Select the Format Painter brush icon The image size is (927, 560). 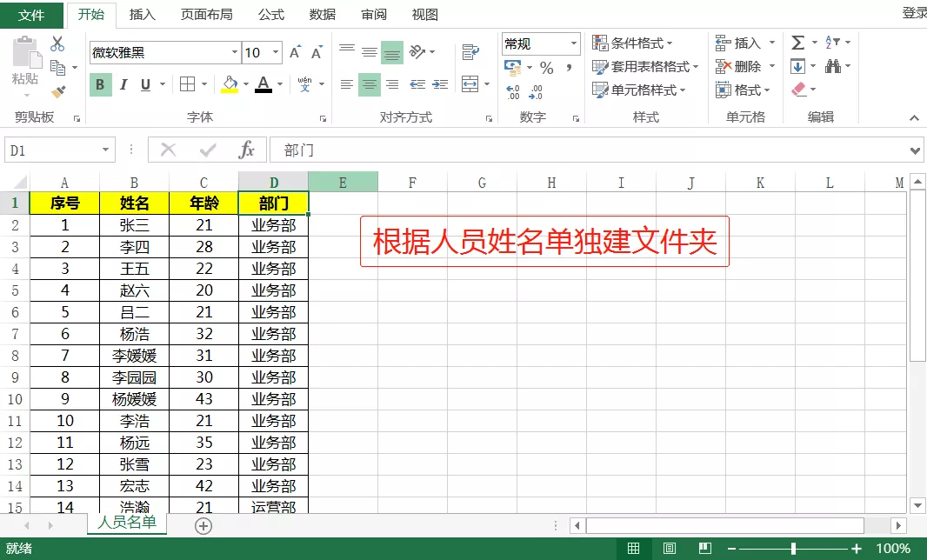click(x=58, y=91)
